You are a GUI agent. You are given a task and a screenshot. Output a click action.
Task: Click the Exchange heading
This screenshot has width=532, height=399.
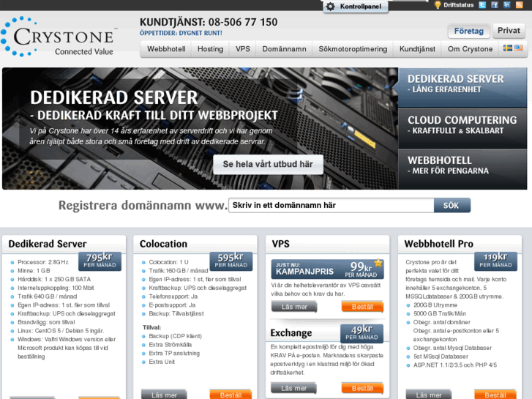pyautogui.click(x=291, y=333)
